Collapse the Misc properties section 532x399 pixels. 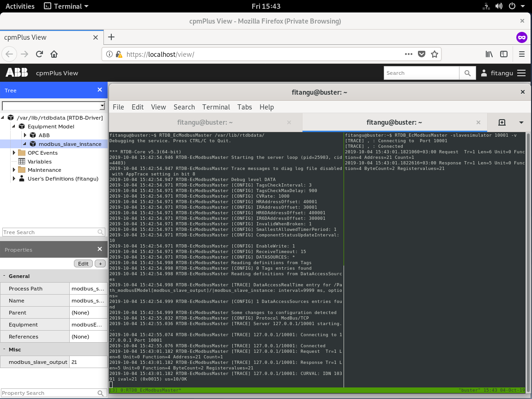coord(4,349)
